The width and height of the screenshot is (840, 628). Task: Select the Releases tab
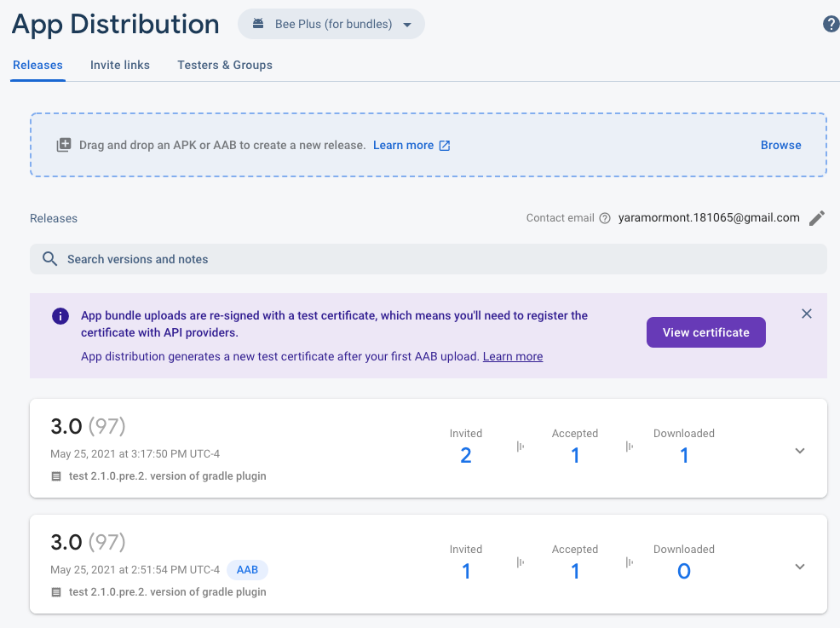pyautogui.click(x=37, y=65)
